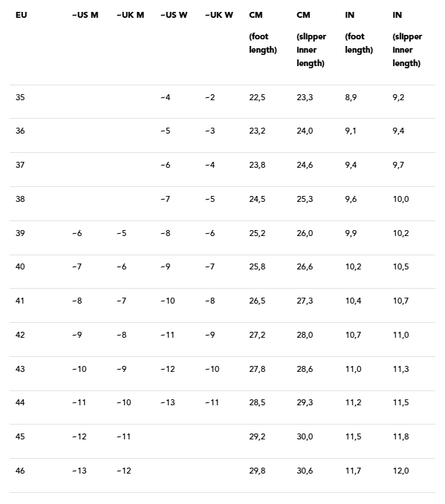This screenshot has width=445, height=504.
Task: Click the EU column header
Action: pyautogui.click(x=22, y=15)
